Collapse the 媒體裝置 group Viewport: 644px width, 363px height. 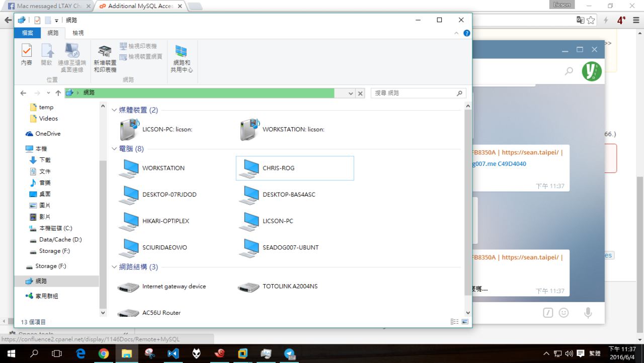(114, 110)
